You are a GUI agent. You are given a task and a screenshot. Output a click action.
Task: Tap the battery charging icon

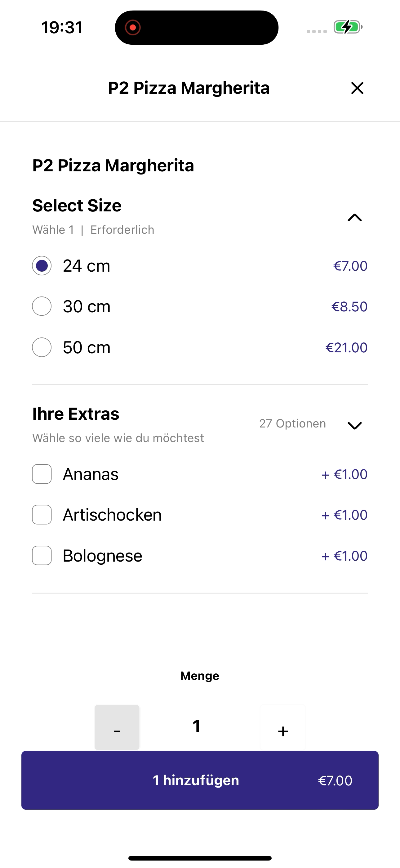pyautogui.click(x=348, y=27)
